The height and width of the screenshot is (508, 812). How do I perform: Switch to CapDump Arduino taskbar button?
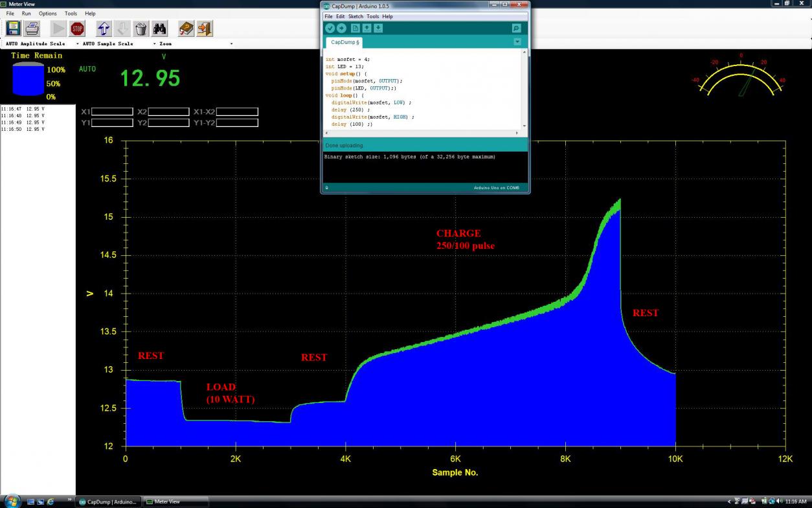pyautogui.click(x=108, y=502)
